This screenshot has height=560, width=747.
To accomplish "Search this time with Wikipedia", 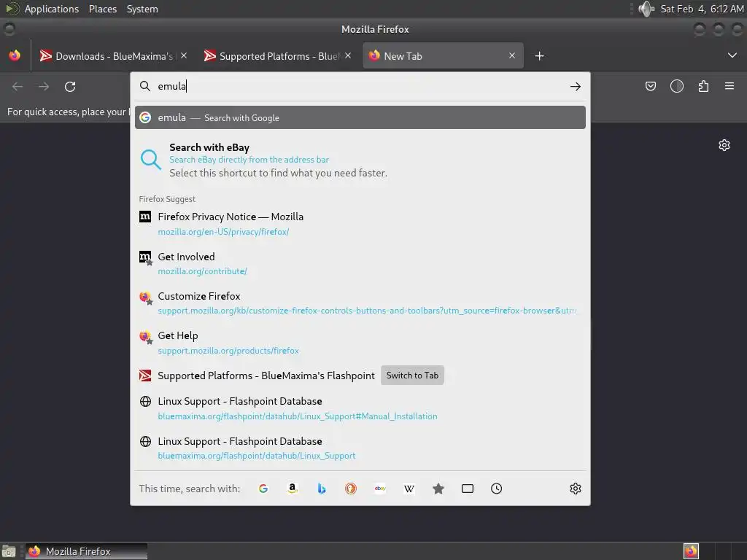I will 409,489.
